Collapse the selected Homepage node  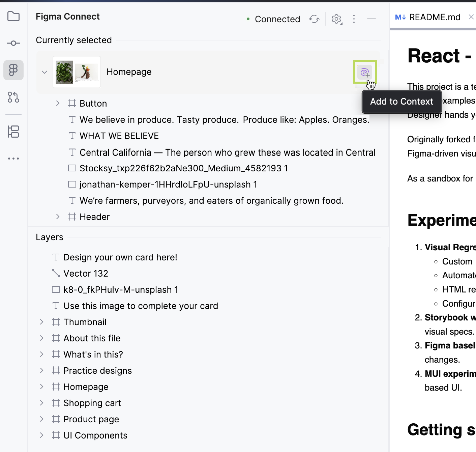tap(44, 72)
